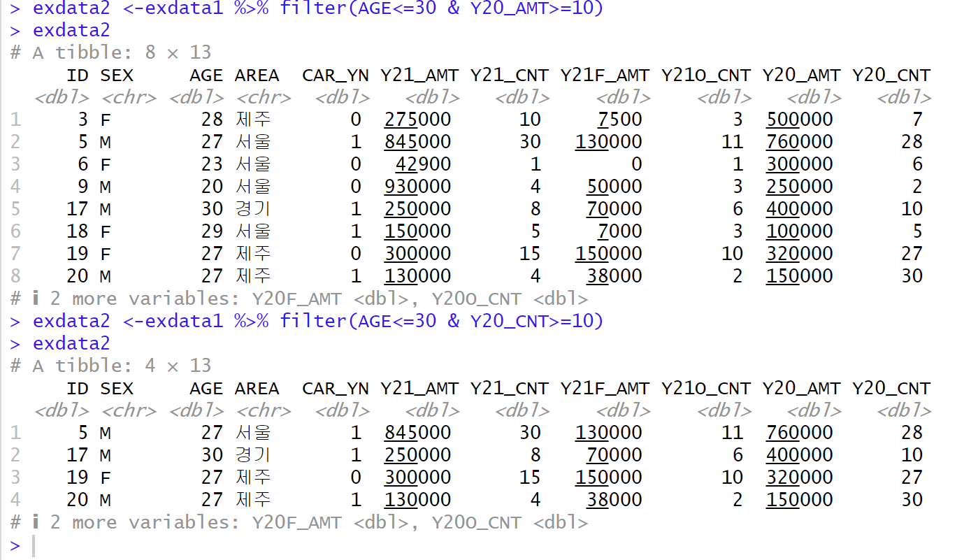Place cursor at the empty console prompt
The image size is (978, 560).
coord(33,545)
